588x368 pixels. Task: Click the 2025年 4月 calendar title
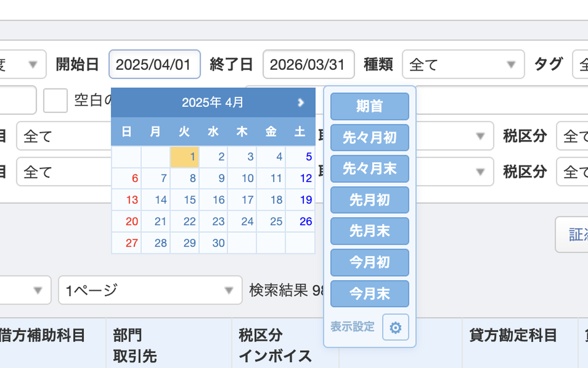pos(213,102)
